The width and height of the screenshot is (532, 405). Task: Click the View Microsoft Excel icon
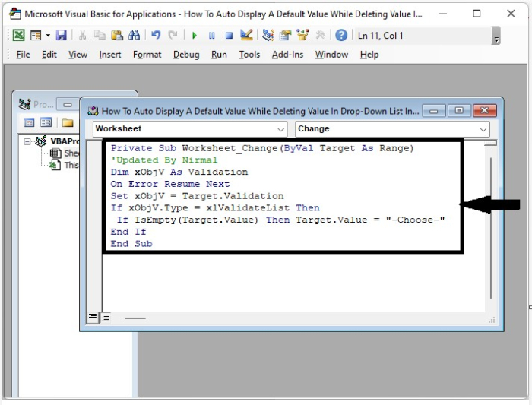coord(19,35)
